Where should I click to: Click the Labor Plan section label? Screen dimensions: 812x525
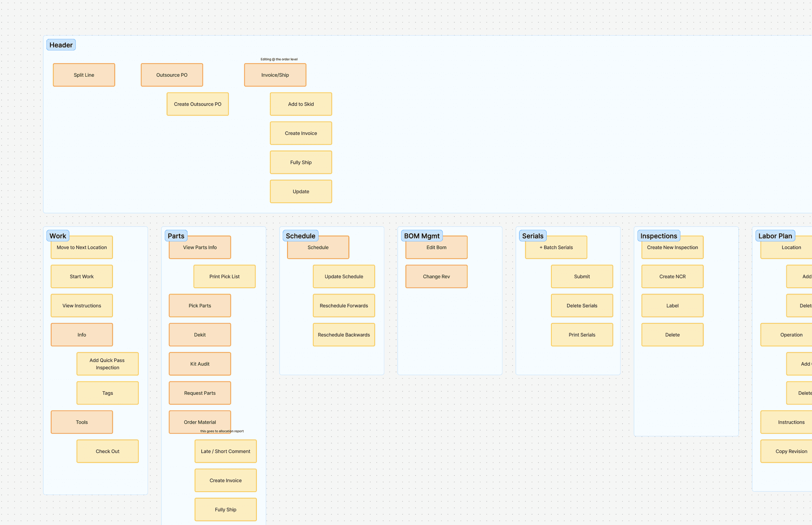coord(775,236)
